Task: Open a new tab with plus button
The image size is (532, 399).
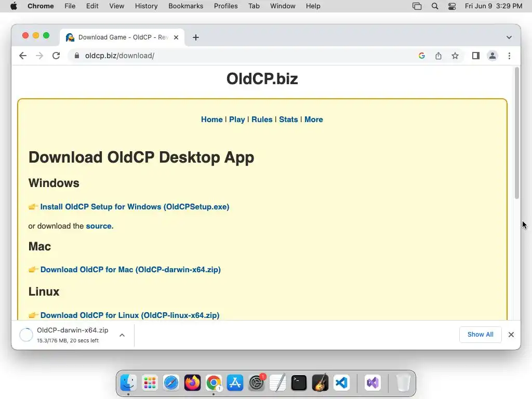Action: (x=196, y=37)
